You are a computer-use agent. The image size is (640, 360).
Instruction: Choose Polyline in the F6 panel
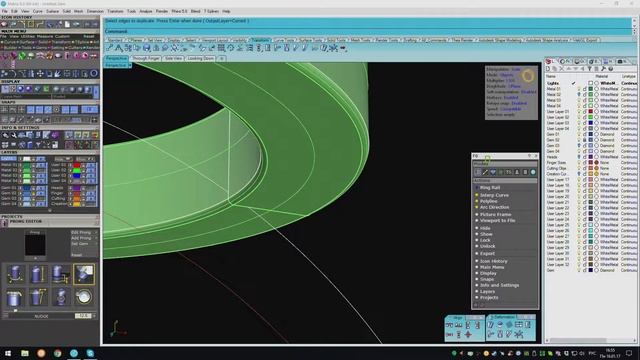(x=488, y=201)
